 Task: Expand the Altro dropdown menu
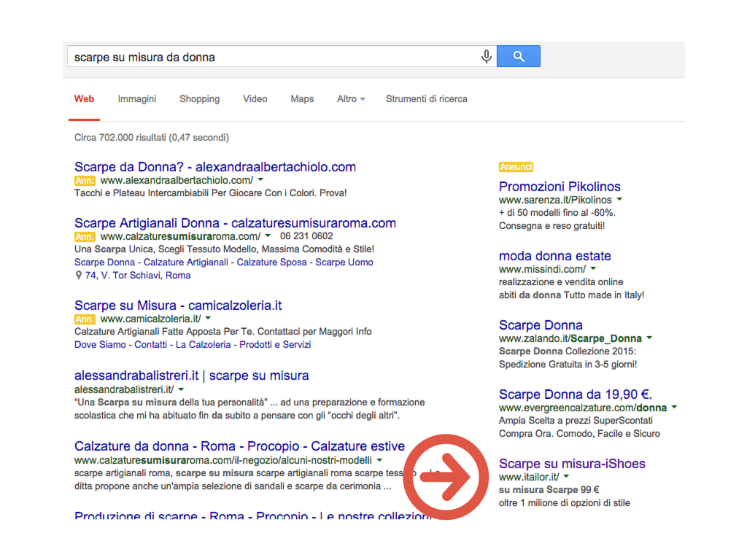[x=351, y=99]
